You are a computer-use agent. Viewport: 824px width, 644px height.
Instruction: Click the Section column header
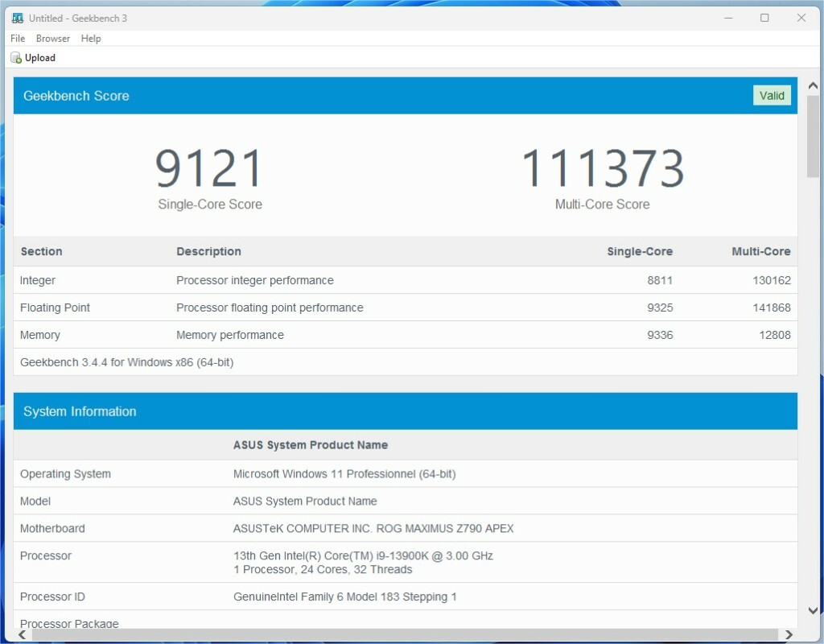(x=41, y=251)
